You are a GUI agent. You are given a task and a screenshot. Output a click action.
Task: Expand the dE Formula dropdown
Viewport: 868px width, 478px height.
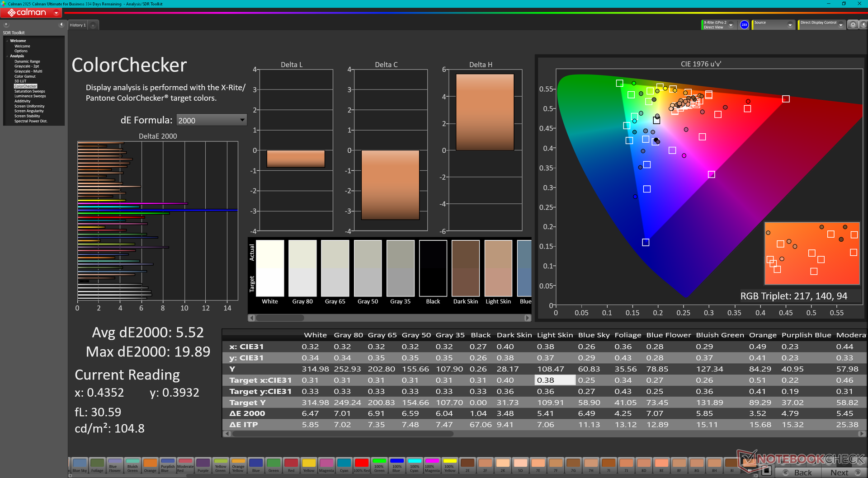pos(242,120)
